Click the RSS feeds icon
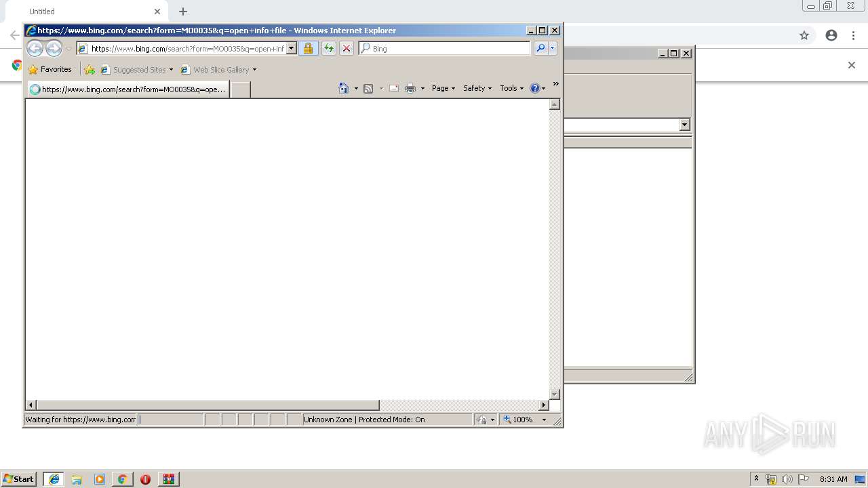The image size is (868, 488). (368, 88)
